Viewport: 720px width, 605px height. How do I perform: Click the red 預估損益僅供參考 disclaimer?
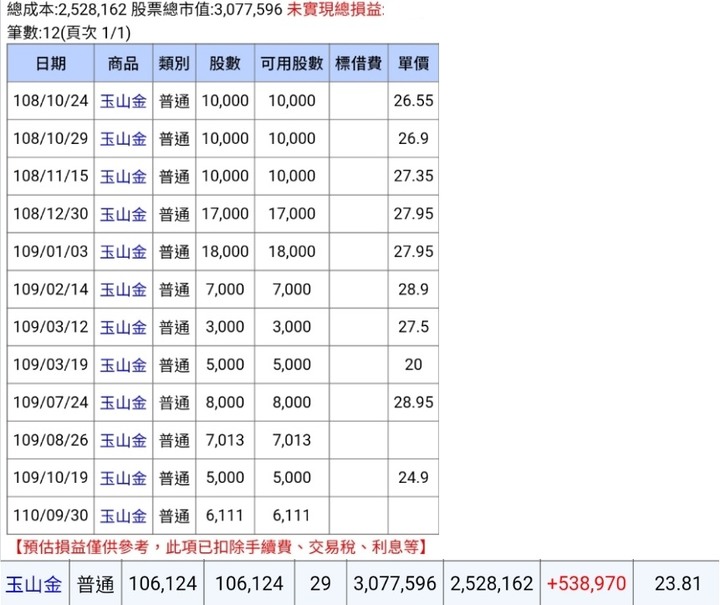pyautogui.click(x=220, y=547)
